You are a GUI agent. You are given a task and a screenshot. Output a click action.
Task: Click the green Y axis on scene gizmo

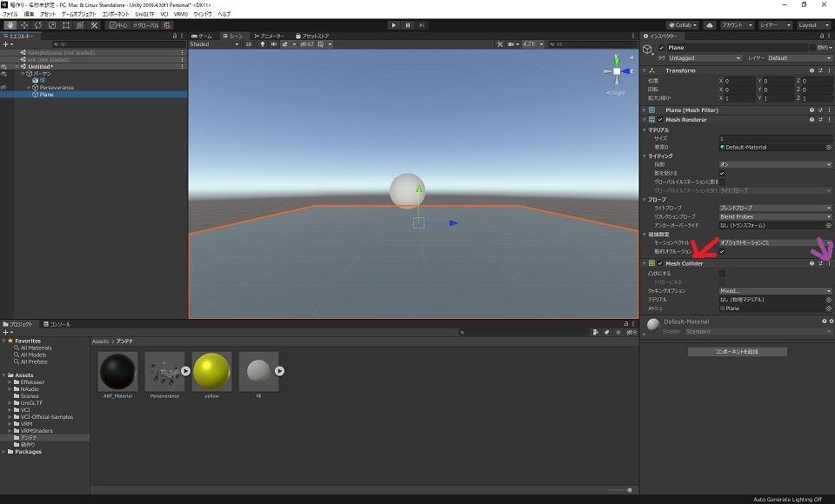617,60
